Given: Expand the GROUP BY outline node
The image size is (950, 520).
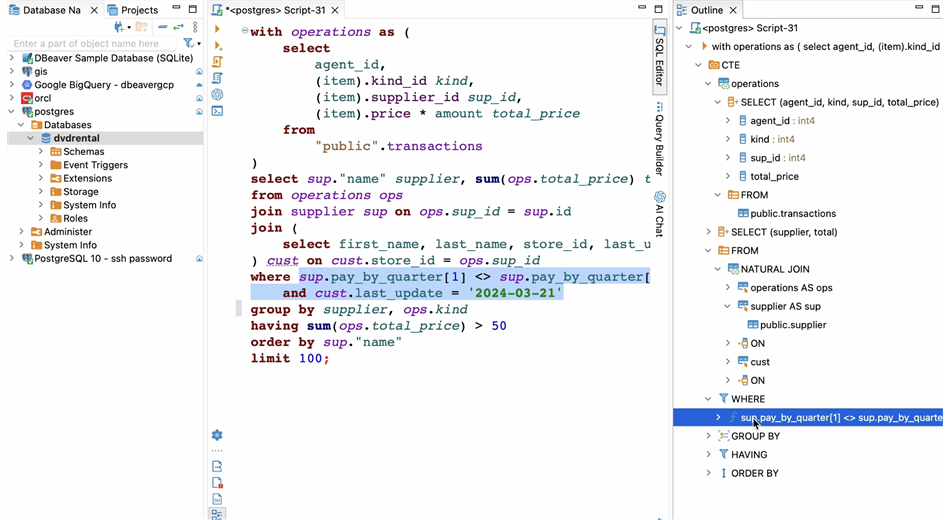Looking at the screenshot, I should pos(708,436).
